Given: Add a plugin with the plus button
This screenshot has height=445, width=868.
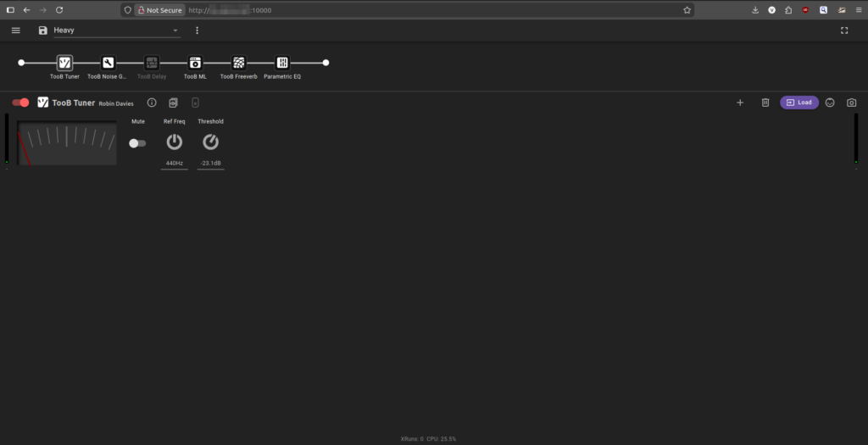Looking at the screenshot, I should (740, 103).
